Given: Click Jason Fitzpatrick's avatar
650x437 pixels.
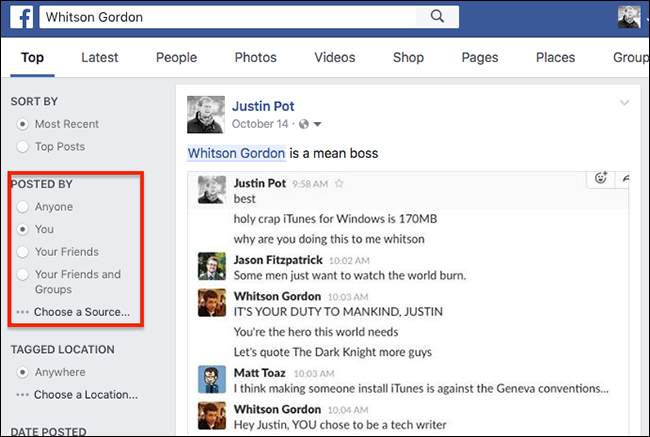Looking at the screenshot, I should pyautogui.click(x=212, y=266).
